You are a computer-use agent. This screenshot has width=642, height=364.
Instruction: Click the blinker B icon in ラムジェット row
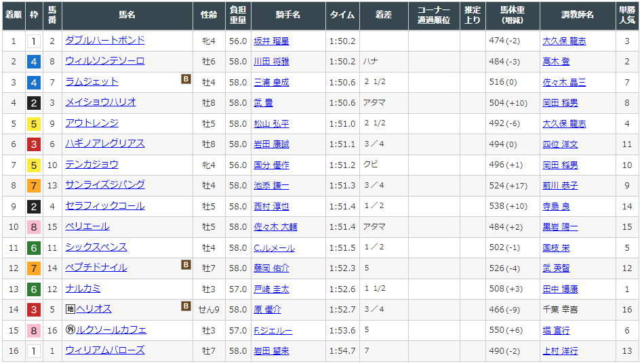point(186,80)
